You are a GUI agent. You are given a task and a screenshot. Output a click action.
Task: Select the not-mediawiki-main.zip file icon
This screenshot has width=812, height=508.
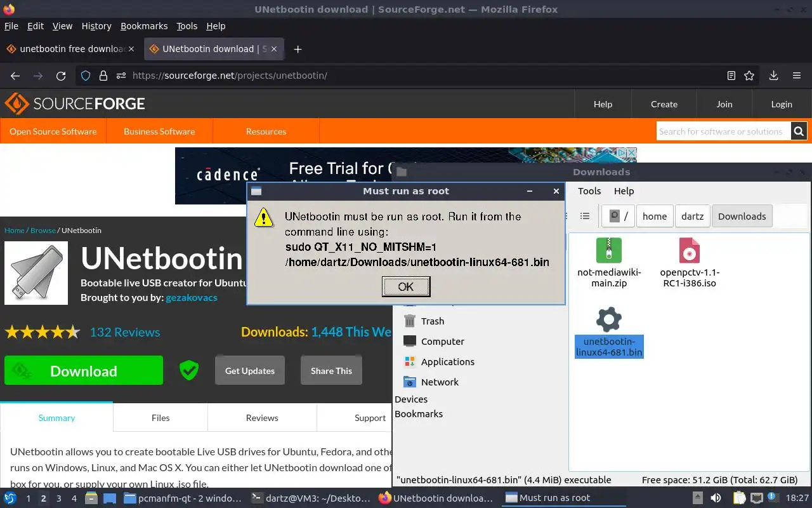609,250
